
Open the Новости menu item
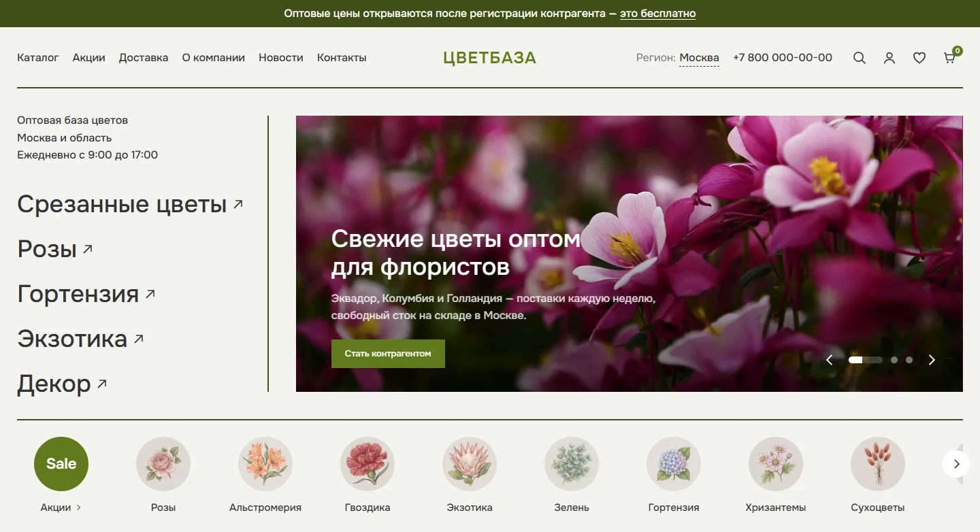click(x=281, y=58)
